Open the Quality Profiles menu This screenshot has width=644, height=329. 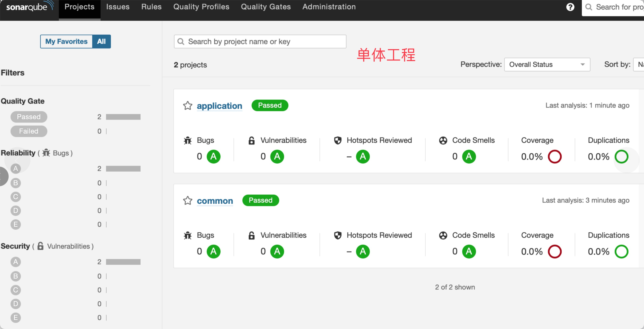click(201, 7)
